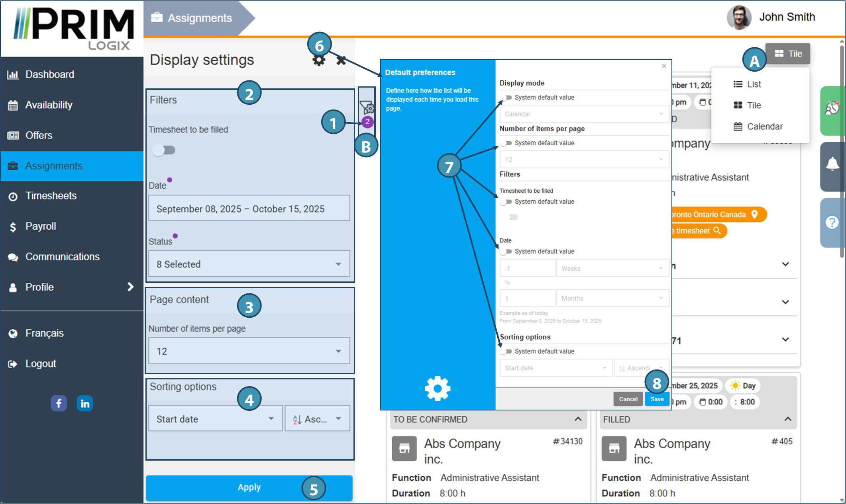Open the help question mark panel
The image size is (846, 504).
click(832, 222)
